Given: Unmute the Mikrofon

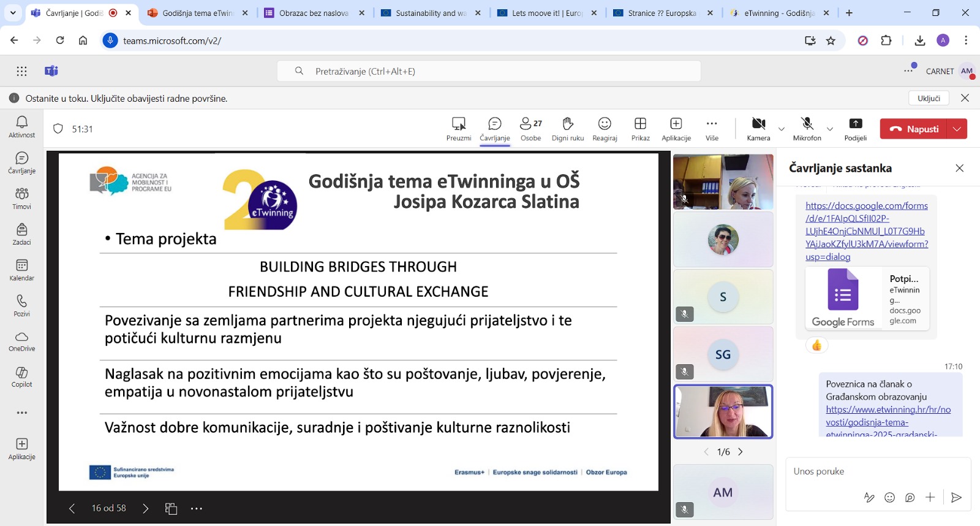Looking at the screenshot, I should pyautogui.click(x=807, y=129).
